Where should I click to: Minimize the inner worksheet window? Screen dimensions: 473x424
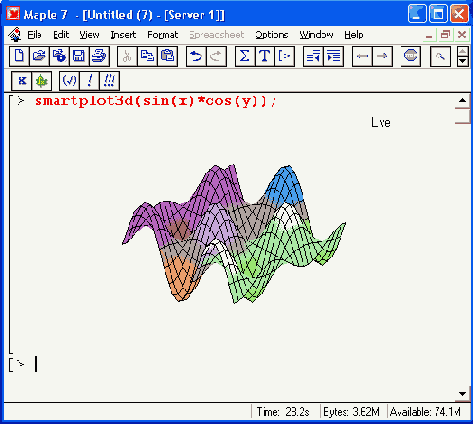tap(429, 34)
